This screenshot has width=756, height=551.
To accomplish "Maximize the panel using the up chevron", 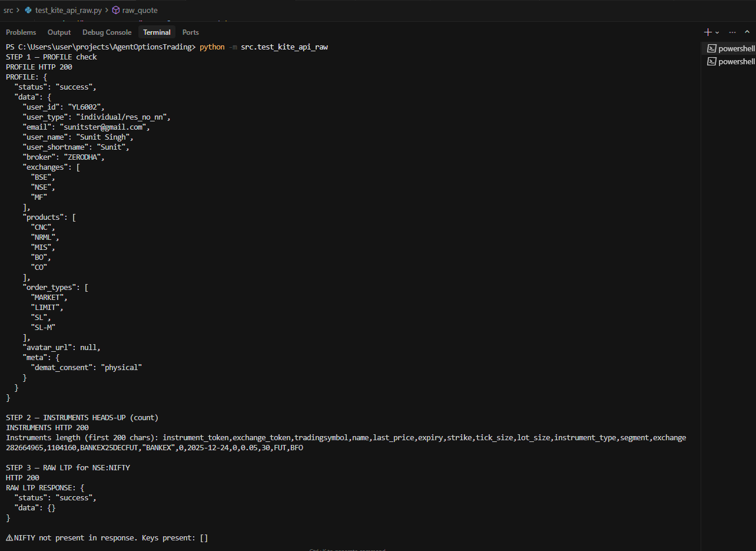I will click(748, 32).
